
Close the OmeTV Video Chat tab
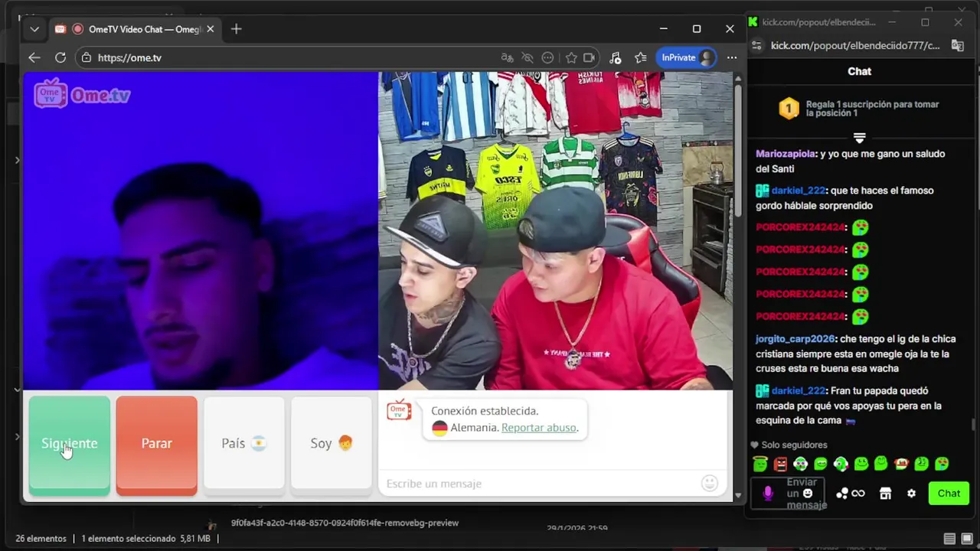click(x=210, y=29)
